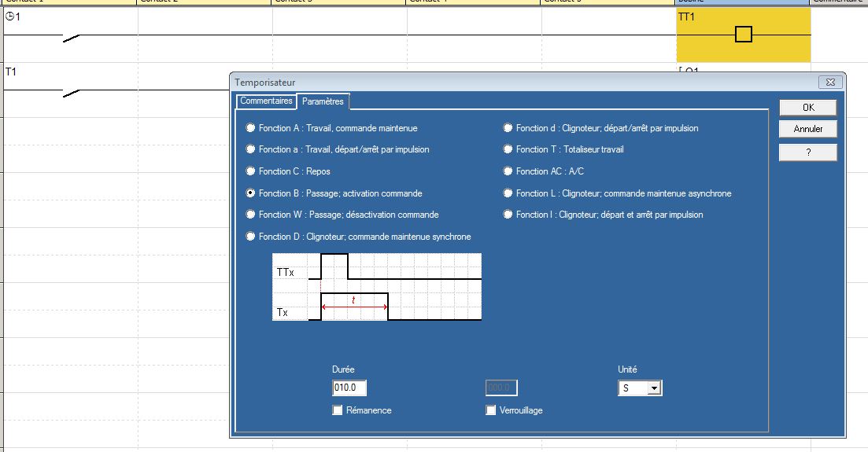This screenshot has width=868, height=452.
Task: Click the clock contact 1 in first row
Action: (71, 37)
